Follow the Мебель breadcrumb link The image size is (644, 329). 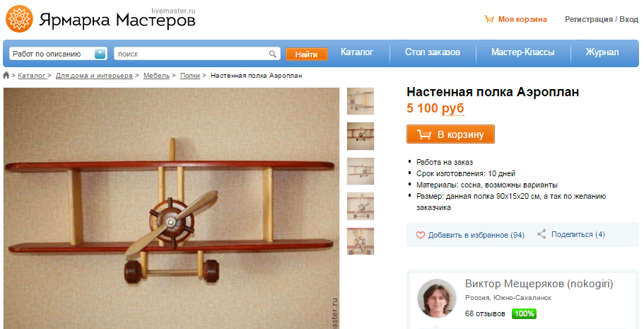pos(156,76)
